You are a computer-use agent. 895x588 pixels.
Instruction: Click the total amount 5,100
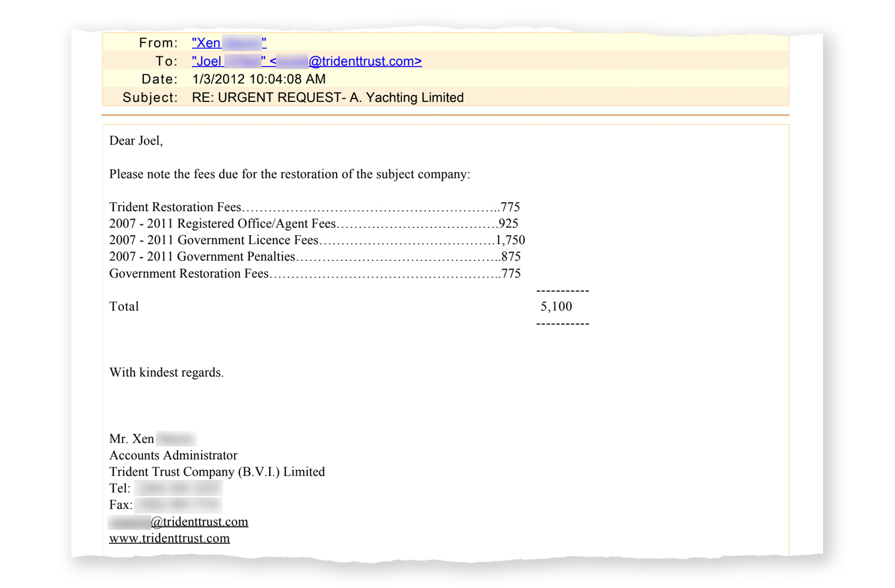556,307
